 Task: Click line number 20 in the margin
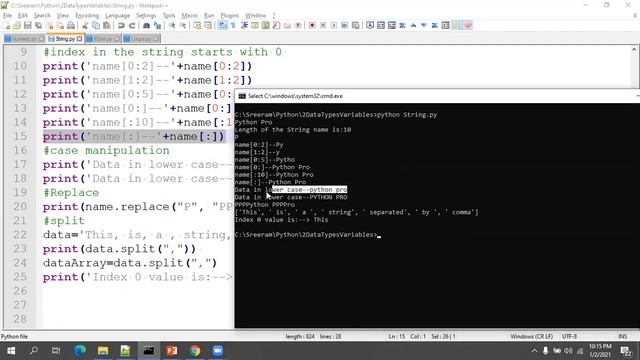point(20,207)
